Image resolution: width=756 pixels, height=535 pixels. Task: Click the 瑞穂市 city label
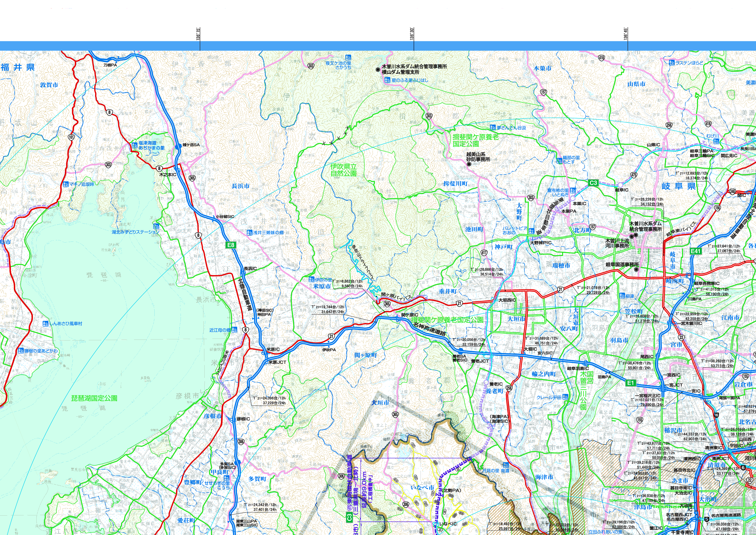pyautogui.click(x=561, y=265)
